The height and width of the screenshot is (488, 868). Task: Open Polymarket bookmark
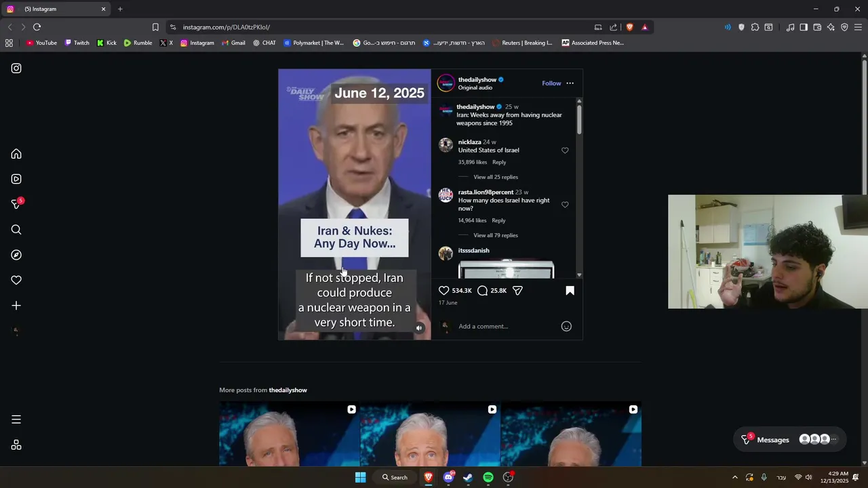click(314, 43)
